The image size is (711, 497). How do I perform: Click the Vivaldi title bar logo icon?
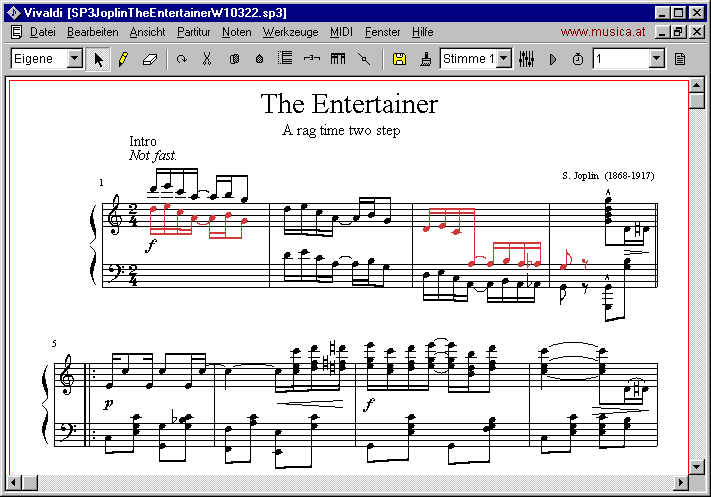pos(14,13)
